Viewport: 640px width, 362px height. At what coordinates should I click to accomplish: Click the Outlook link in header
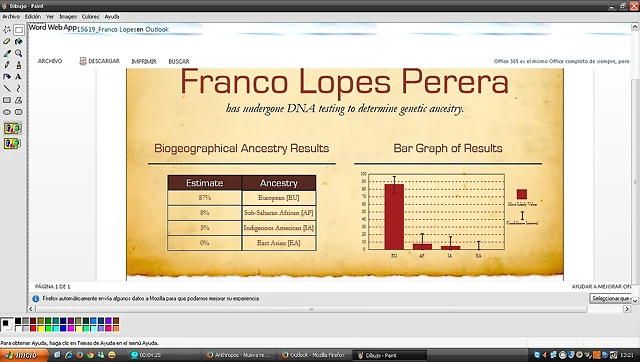click(x=157, y=29)
